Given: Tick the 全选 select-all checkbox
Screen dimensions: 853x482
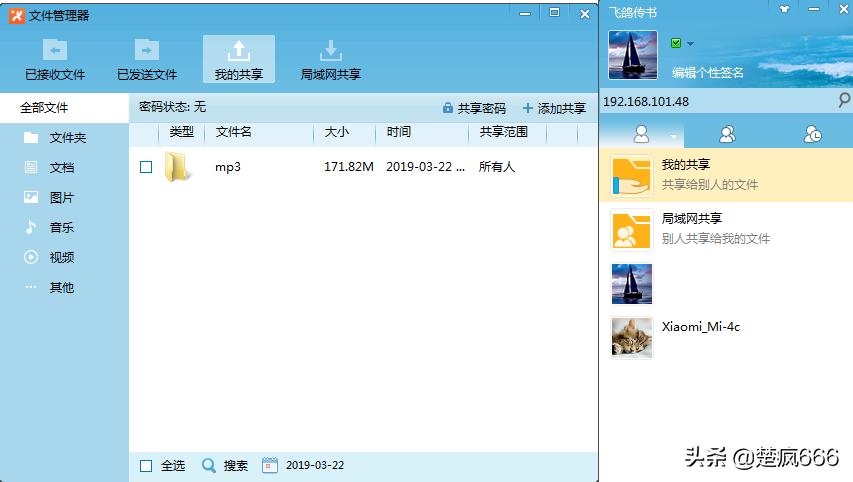Looking at the screenshot, I should pos(146,466).
